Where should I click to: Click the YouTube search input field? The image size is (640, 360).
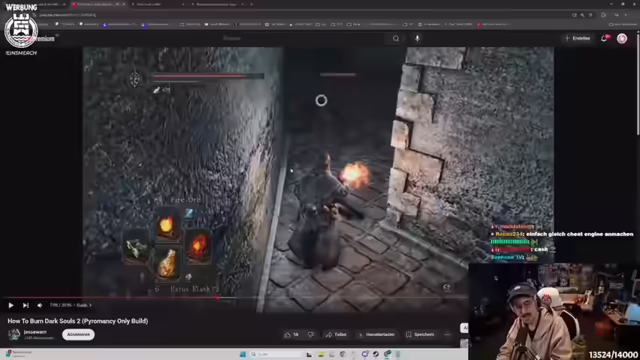[302, 38]
